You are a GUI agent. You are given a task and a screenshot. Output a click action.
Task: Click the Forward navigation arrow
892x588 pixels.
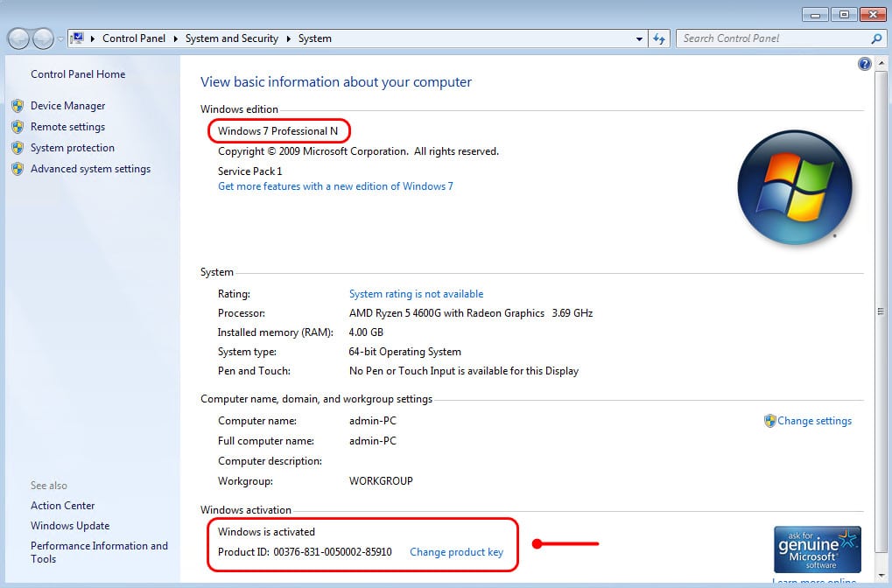43,38
